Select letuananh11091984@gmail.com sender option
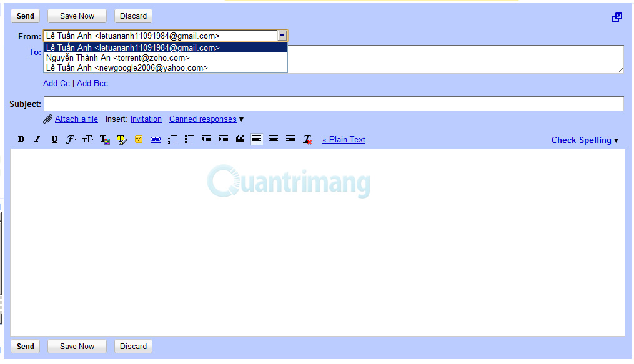 (166, 47)
